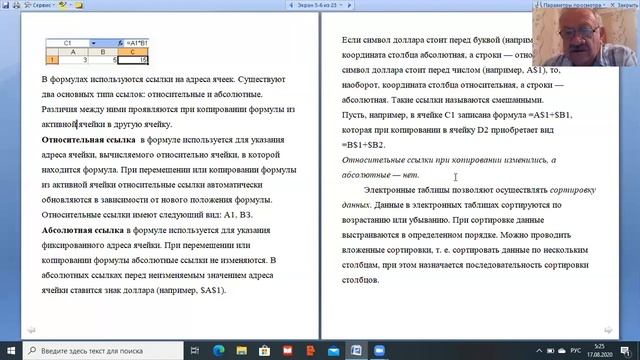The image size is (640, 360).
Task: Click the word 'столбцов.' ending the right page
Action: click(360, 280)
